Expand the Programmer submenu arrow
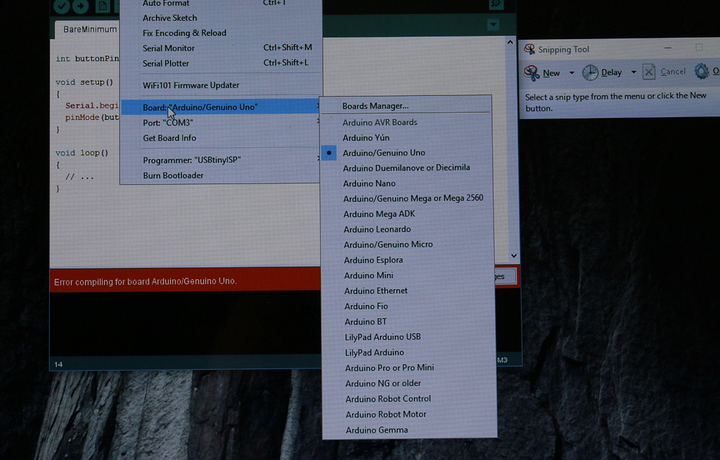This screenshot has width=720, height=460. [x=318, y=158]
